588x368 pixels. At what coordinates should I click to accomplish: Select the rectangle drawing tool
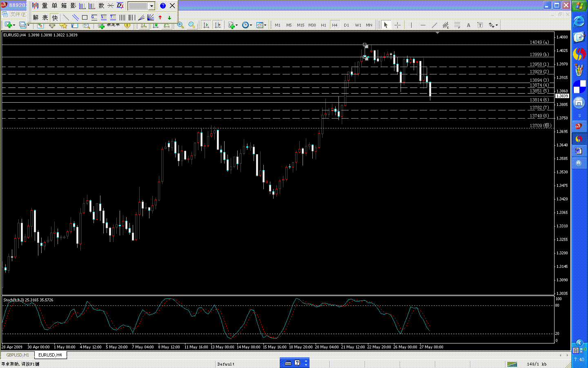point(85,18)
